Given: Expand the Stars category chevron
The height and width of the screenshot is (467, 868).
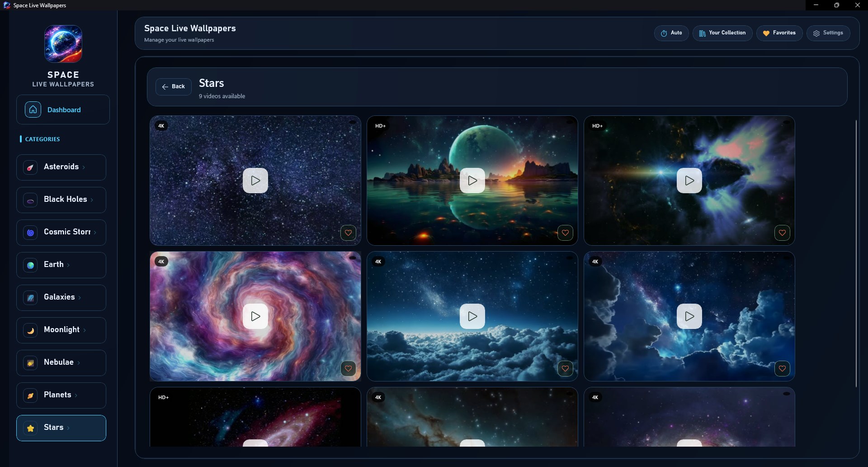Looking at the screenshot, I should coord(69,428).
